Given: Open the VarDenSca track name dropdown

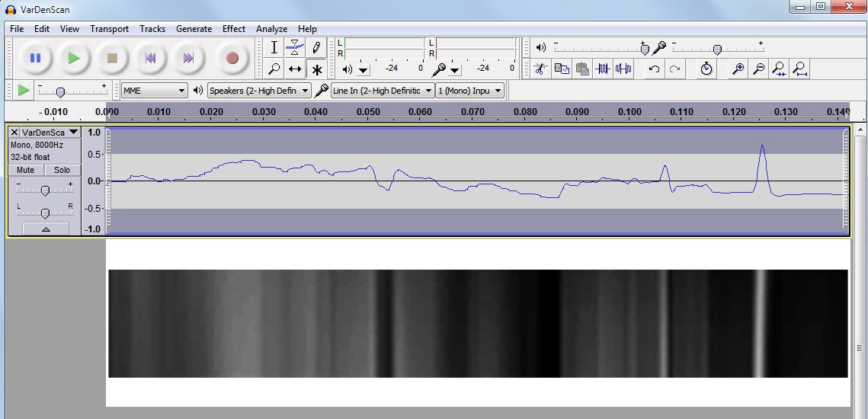Looking at the screenshot, I should [50, 133].
